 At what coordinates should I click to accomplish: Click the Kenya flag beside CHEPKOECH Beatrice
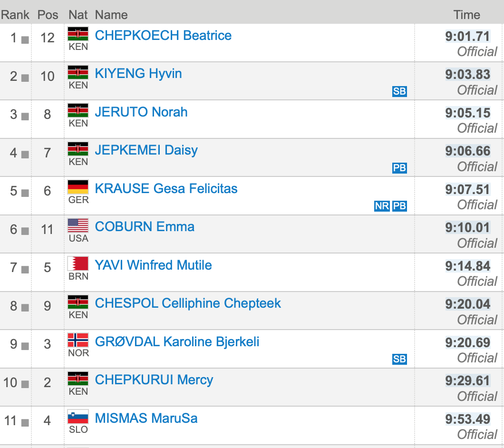point(78,34)
